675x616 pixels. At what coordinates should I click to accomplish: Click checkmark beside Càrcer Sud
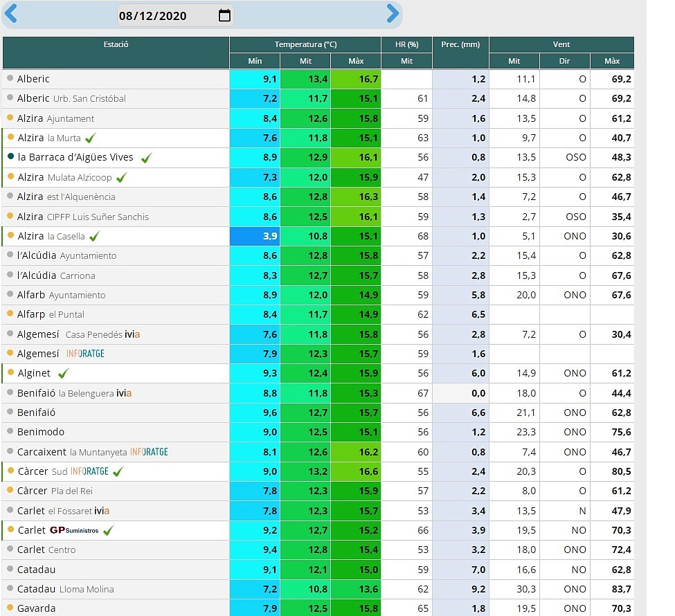pyautogui.click(x=118, y=471)
